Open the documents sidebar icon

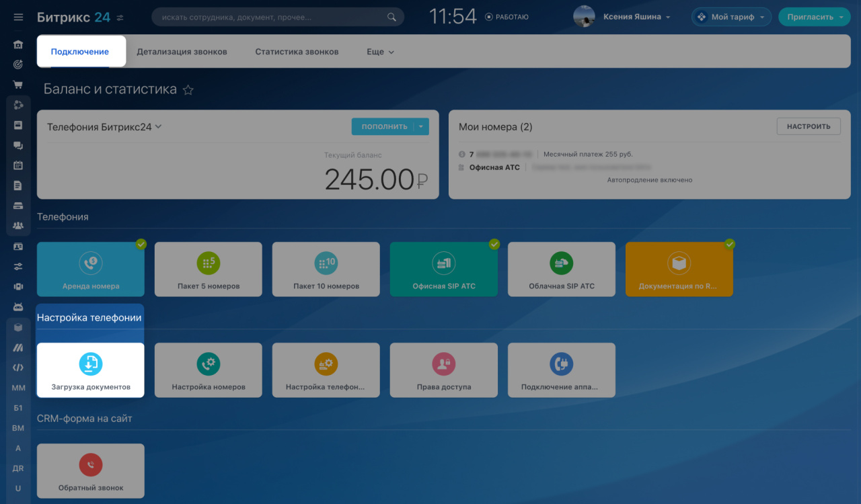coord(18,185)
